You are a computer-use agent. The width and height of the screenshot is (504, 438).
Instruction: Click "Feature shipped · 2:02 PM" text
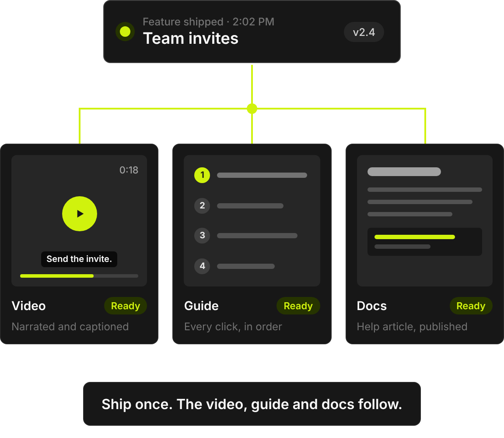209,22
